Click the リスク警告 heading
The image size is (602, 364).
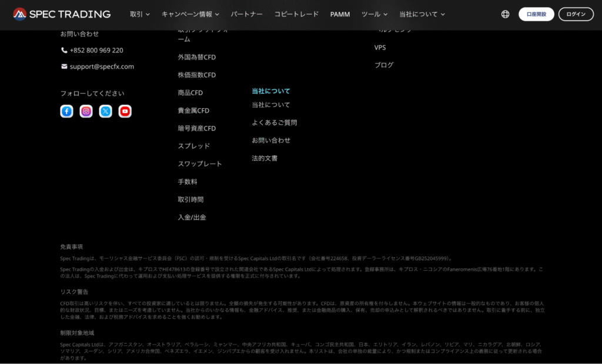tap(74, 292)
